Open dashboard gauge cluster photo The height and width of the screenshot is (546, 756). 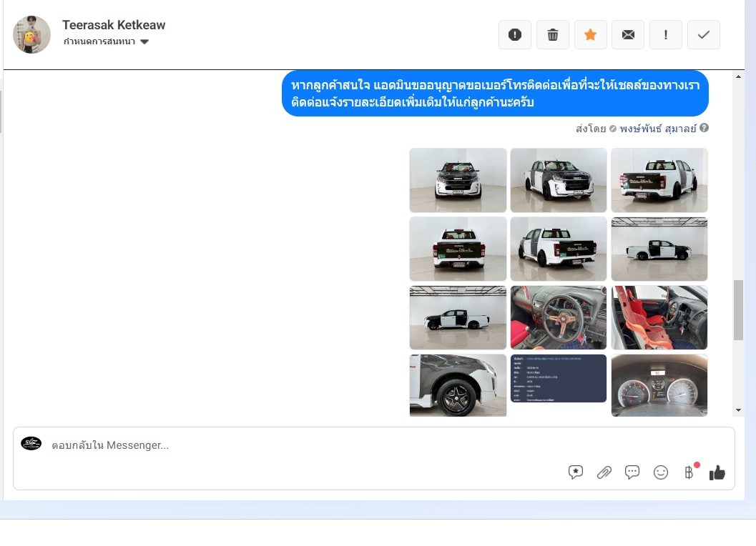(x=659, y=385)
